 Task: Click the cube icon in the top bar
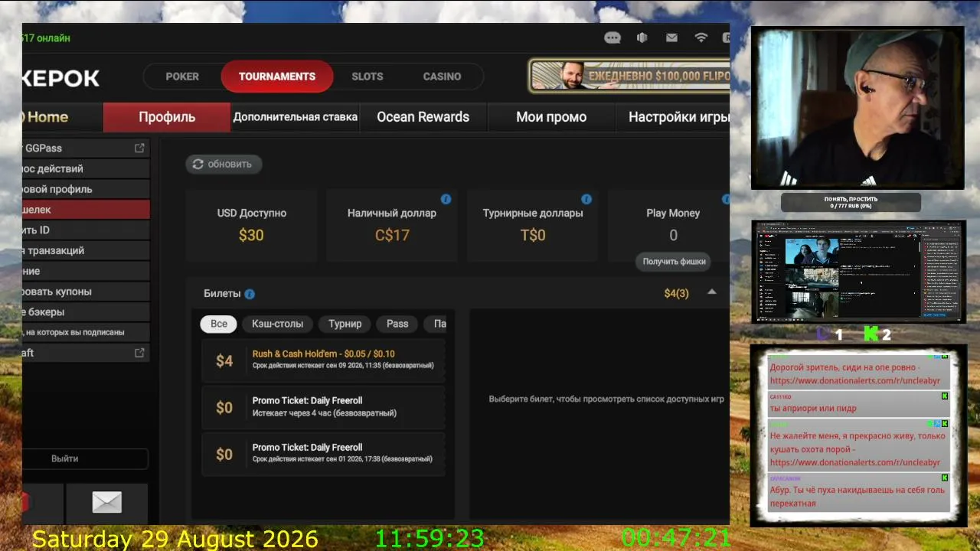coord(642,37)
